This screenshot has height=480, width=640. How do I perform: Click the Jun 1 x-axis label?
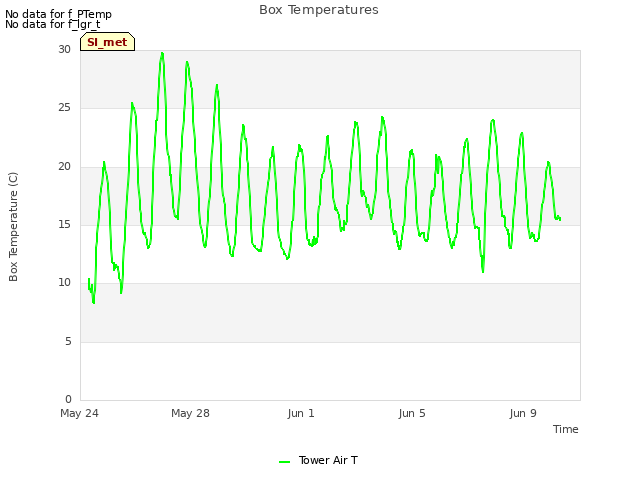coord(301,413)
